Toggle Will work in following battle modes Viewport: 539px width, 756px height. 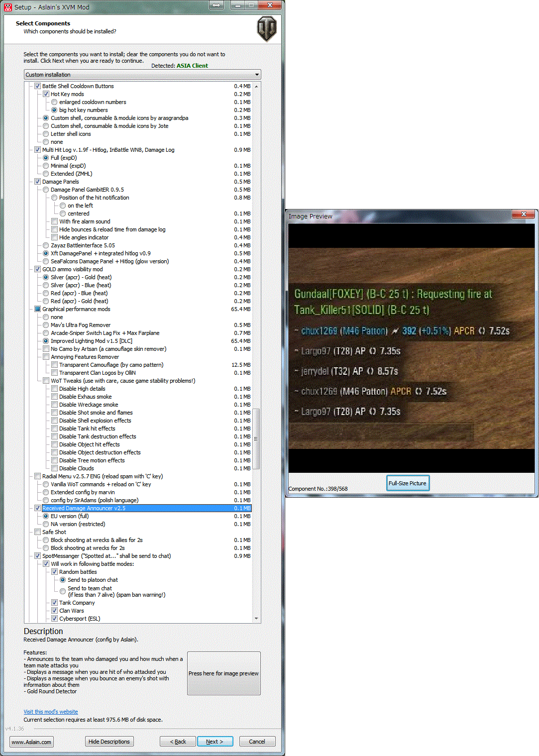point(46,564)
